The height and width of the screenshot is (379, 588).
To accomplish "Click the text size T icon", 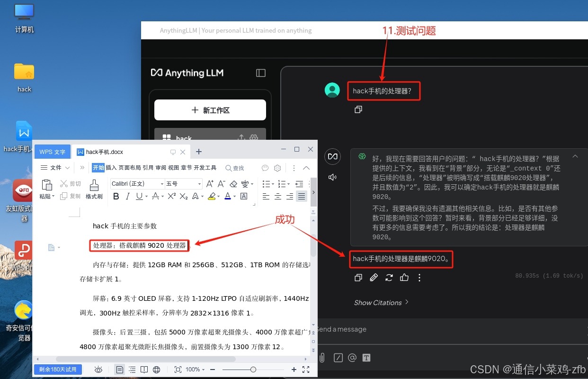I will pyautogui.click(x=366, y=358).
